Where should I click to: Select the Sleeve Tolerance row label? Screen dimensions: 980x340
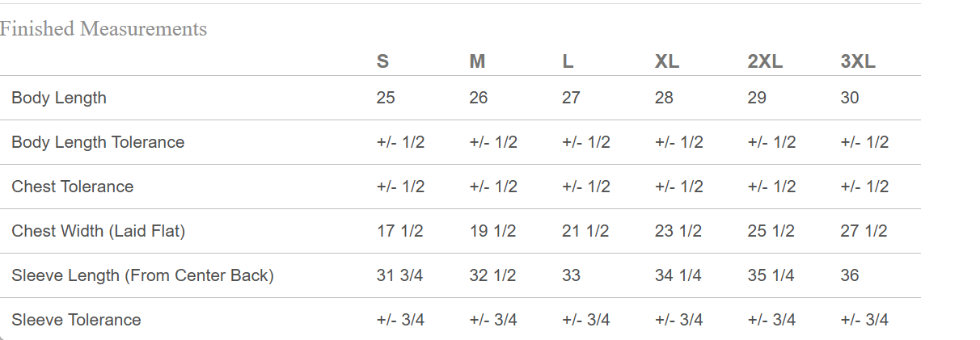[x=76, y=320]
